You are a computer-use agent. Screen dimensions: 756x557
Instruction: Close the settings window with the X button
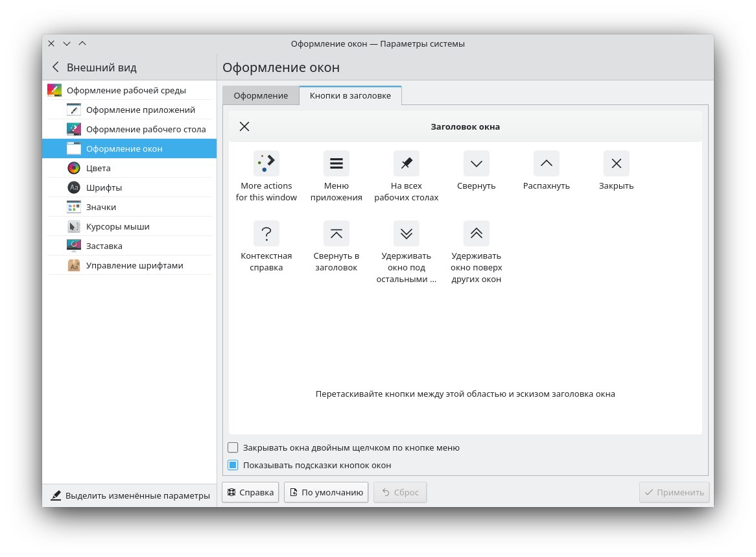[51, 43]
